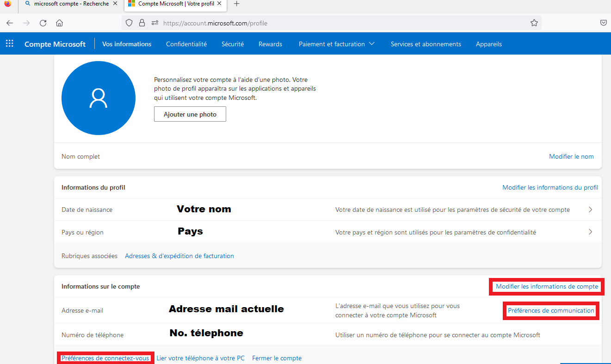Image resolution: width=611 pixels, height=364 pixels.
Task: Close the 'Compte Microsoft | Votre profil' tab
Action: pos(220,4)
